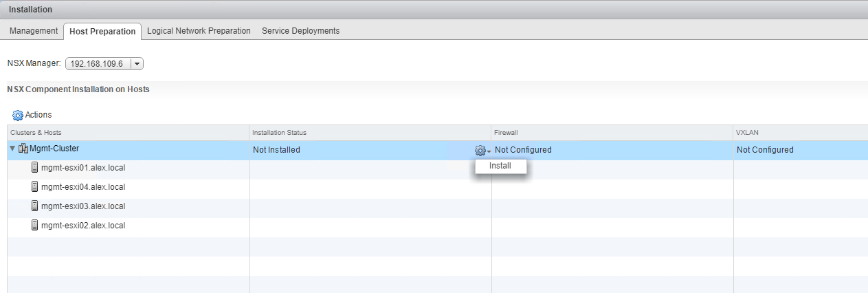Select the Host Preparation tab
The width and height of the screenshot is (868, 293).
coord(102,31)
